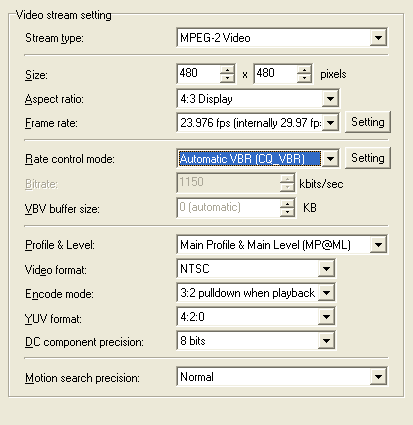
Task: Decrease the height size value
Action: click(x=304, y=78)
